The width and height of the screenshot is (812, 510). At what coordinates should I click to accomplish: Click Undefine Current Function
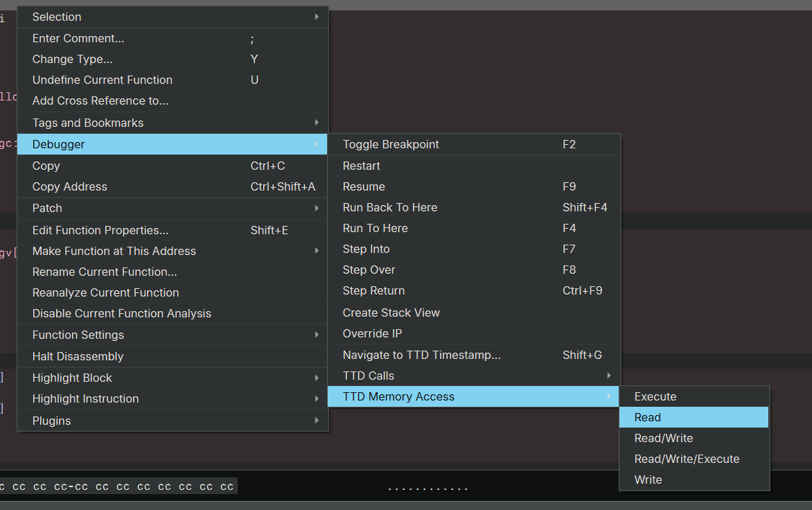(x=103, y=80)
